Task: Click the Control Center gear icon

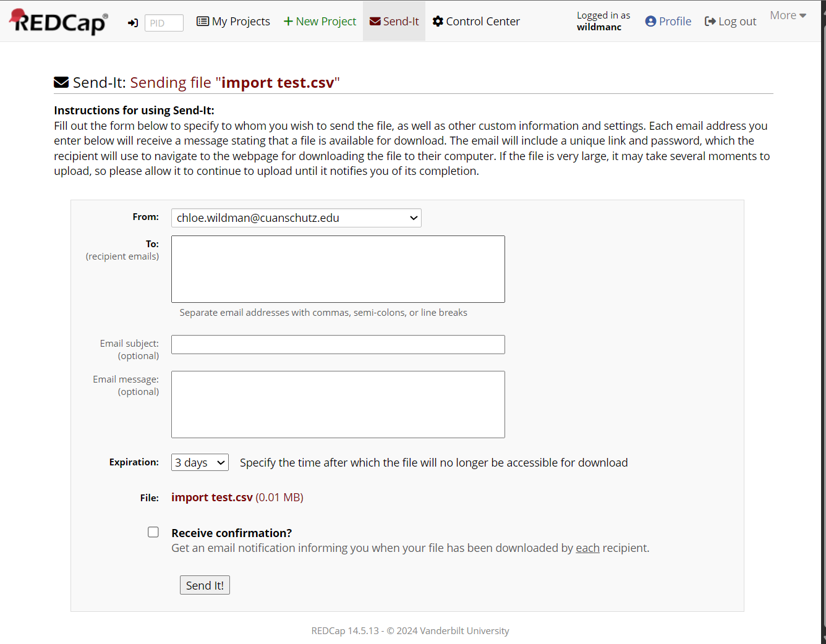Action: (438, 21)
